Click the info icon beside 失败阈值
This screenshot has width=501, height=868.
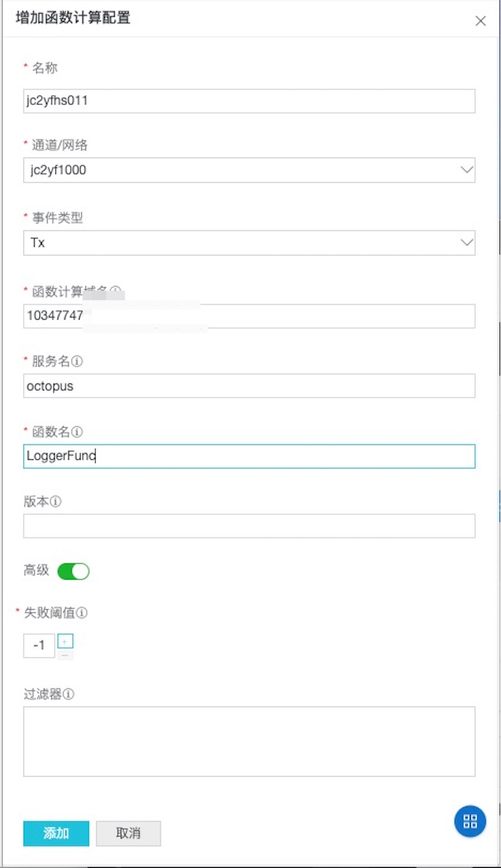[x=82, y=613]
